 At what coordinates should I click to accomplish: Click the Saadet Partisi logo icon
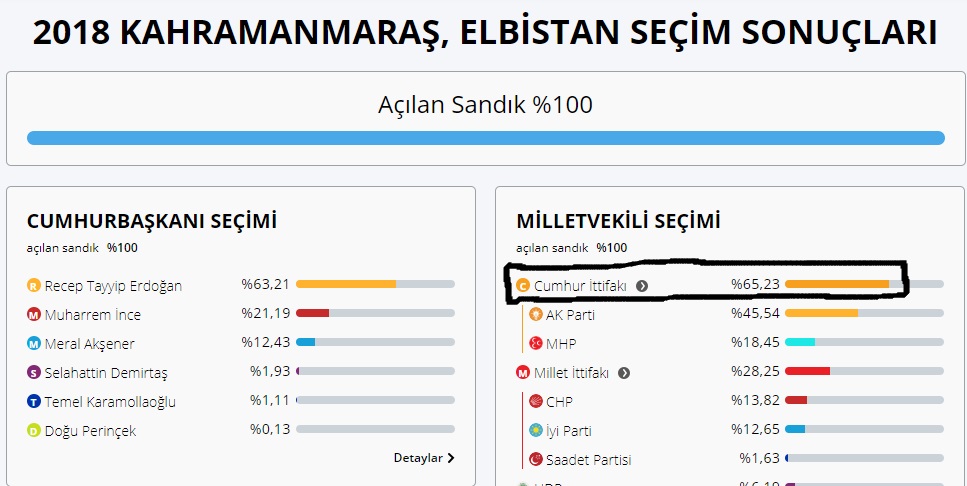536,459
